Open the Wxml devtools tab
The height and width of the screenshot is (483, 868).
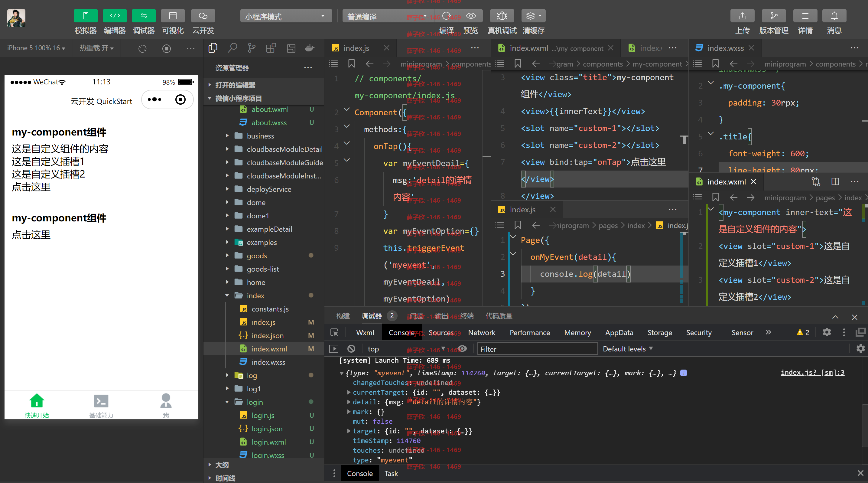(x=365, y=332)
